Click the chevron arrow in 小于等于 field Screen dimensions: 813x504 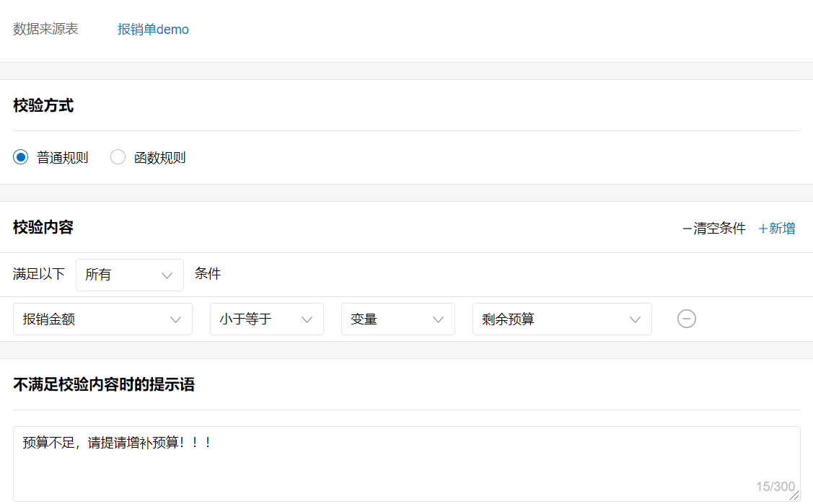click(x=307, y=319)
